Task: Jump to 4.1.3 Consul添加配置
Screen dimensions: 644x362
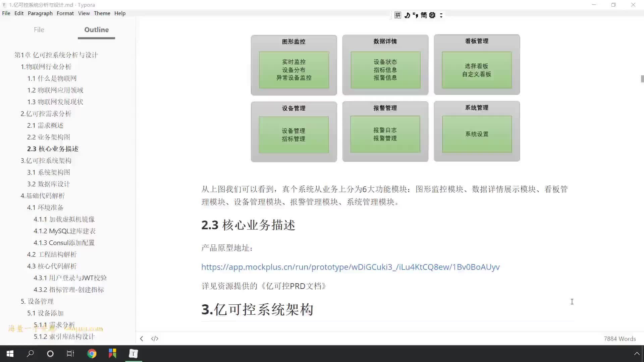Action: [64, 243]
